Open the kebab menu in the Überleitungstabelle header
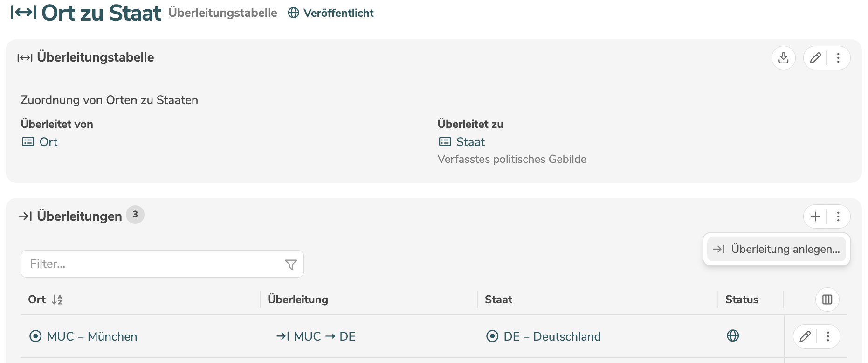The image size is (868, 363). point(838,58)
